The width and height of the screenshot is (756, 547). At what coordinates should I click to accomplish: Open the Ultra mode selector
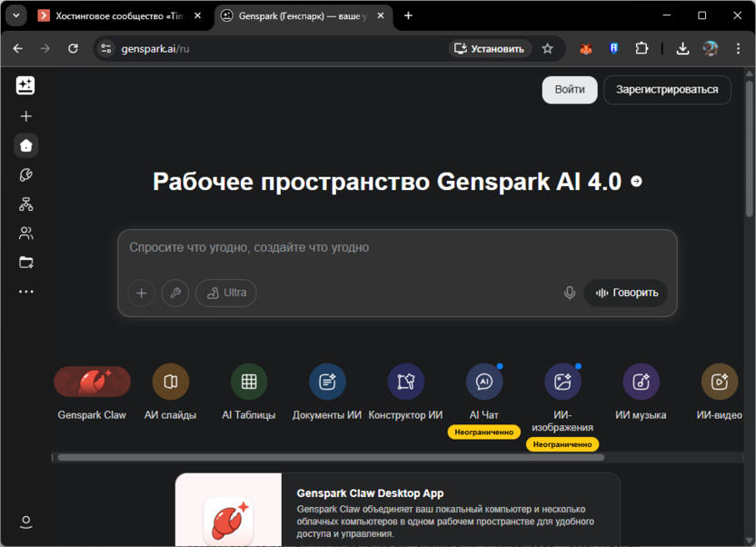(226, 293)
